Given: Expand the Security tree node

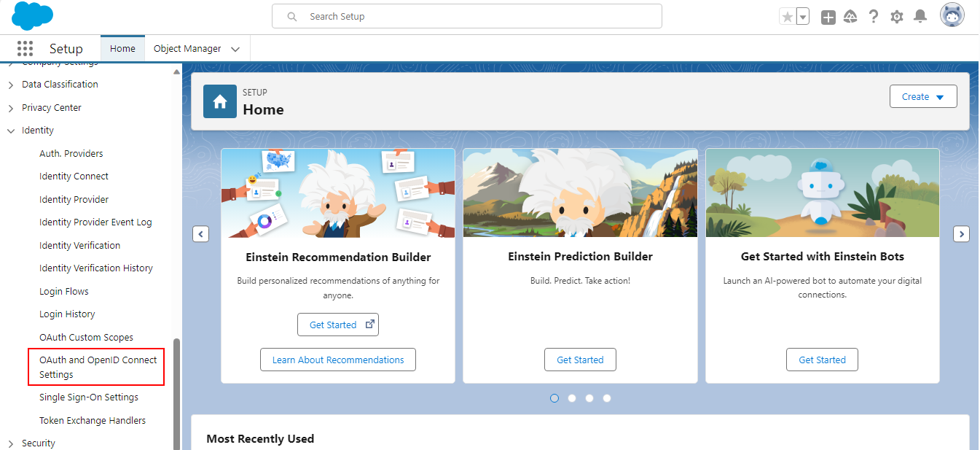Looking at the screenshot, I should [11, 444].
